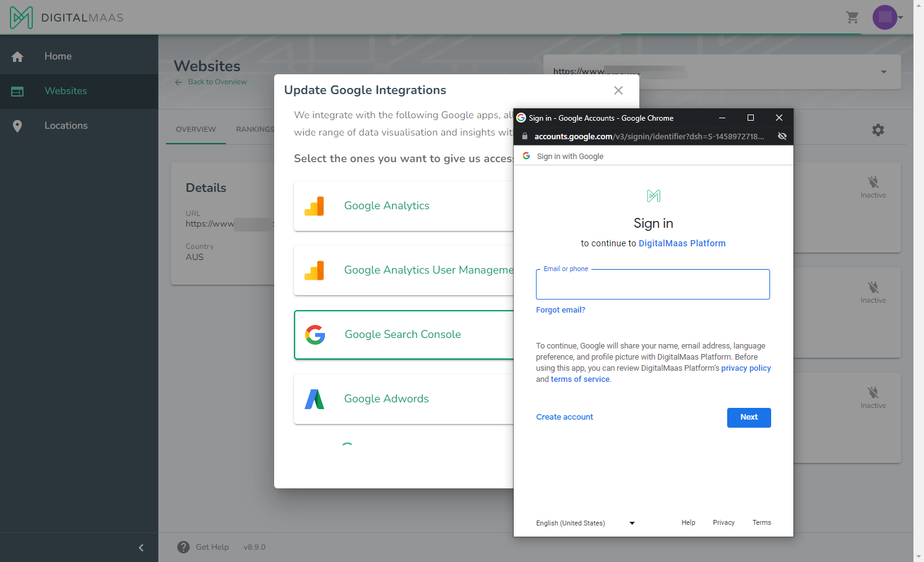This screenshot has width=924, height=562.
Task: Click the page scrollbar down arrow
Action: (x=918, y=556)
